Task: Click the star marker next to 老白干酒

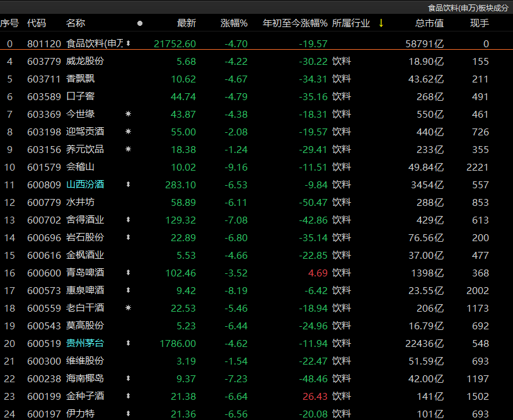Action: tap(129, 308)
